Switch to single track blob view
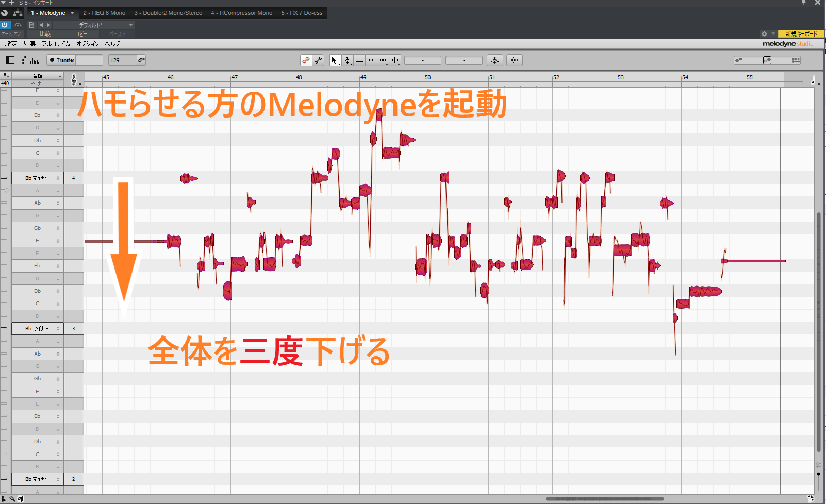 (x=739, y=60)
